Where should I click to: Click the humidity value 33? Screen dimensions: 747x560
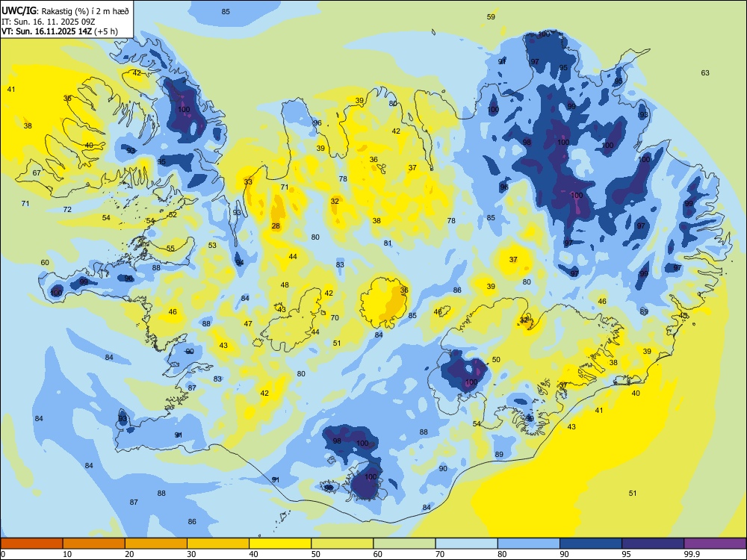click(x=248, y=182)
